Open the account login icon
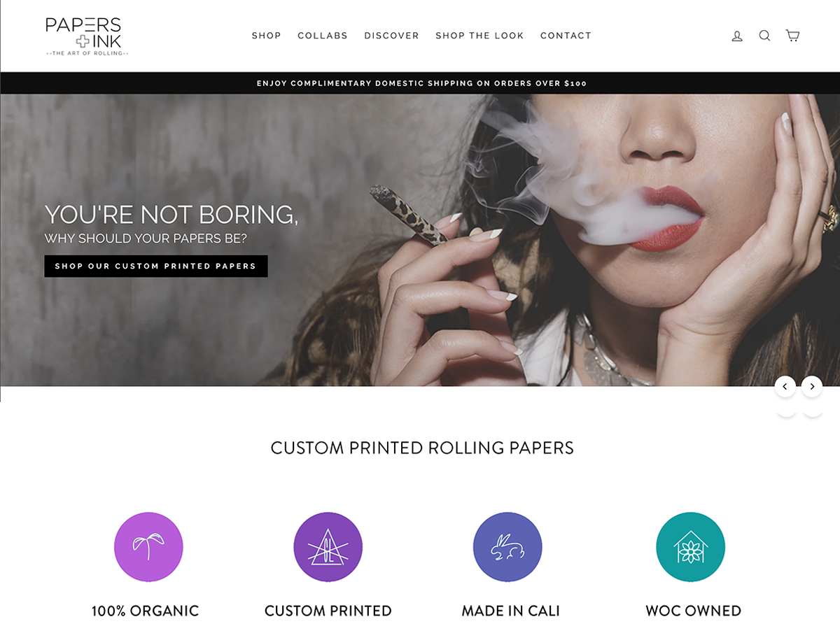The width and height of the screenshot is (840, 626). 737,36
